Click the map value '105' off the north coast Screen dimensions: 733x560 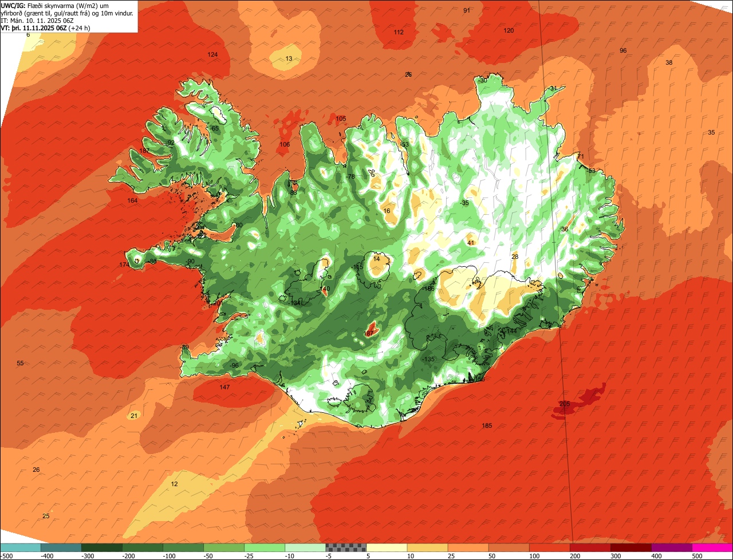pos(341,119)
